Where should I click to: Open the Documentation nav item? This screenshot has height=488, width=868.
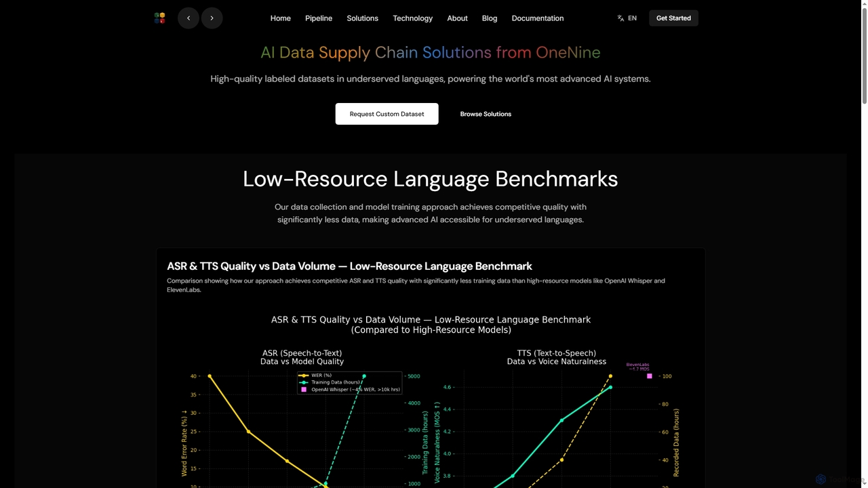coord(538,18)
